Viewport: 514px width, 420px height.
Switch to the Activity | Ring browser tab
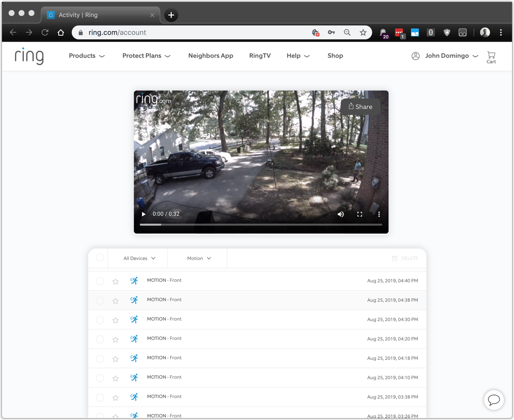[x=100, y=15]
